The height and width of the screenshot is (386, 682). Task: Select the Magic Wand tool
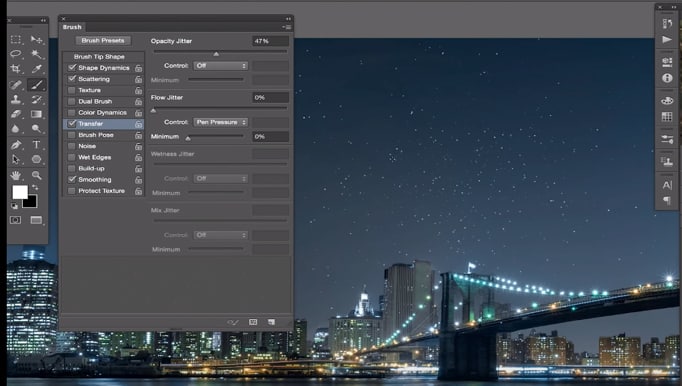tap(37, 54)
